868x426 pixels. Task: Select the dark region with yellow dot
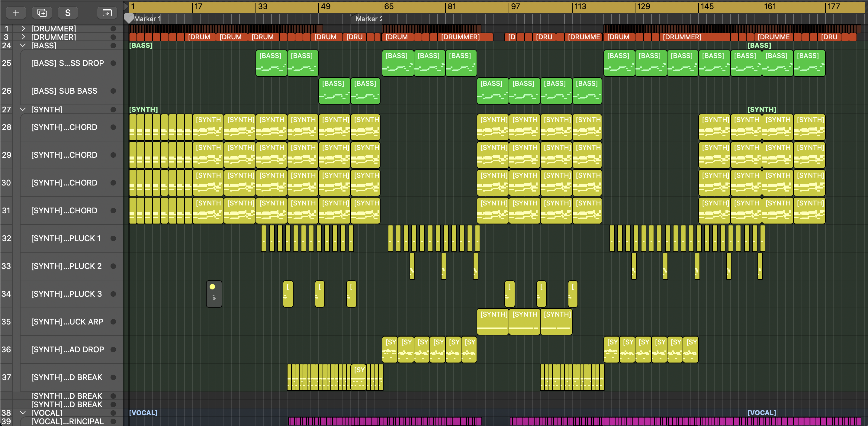tap(214, 294)
